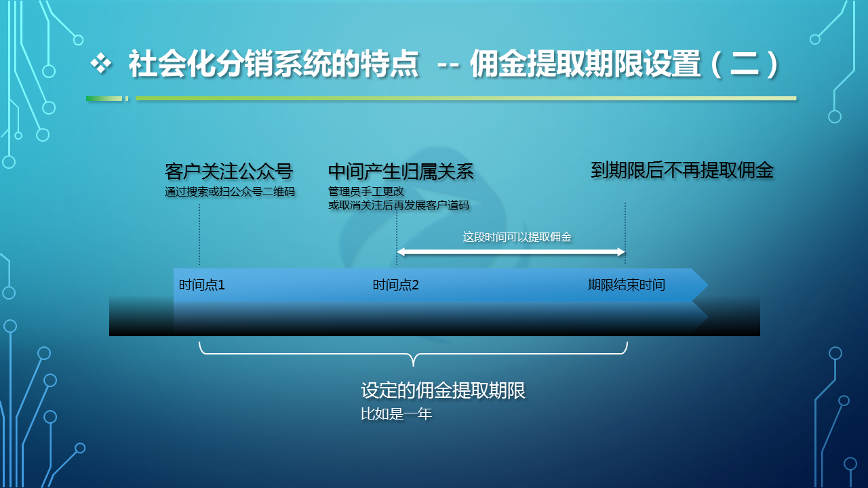Click the 时间点1 timeline marker

coord(202,285)
